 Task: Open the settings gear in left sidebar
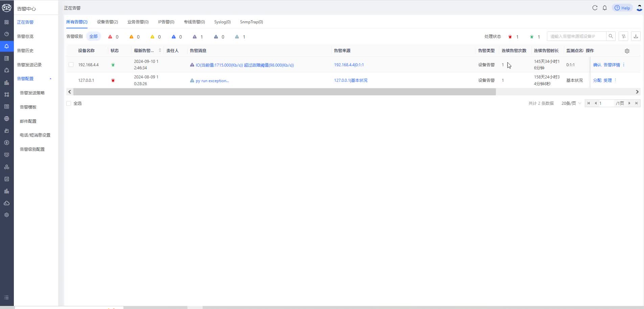(x=6, y=215)
